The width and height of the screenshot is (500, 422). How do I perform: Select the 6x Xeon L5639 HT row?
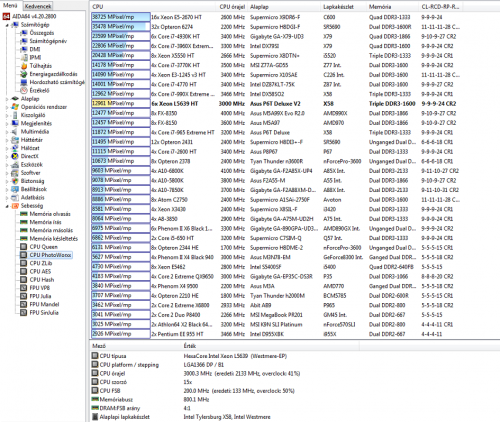click(x=276, y=103)
